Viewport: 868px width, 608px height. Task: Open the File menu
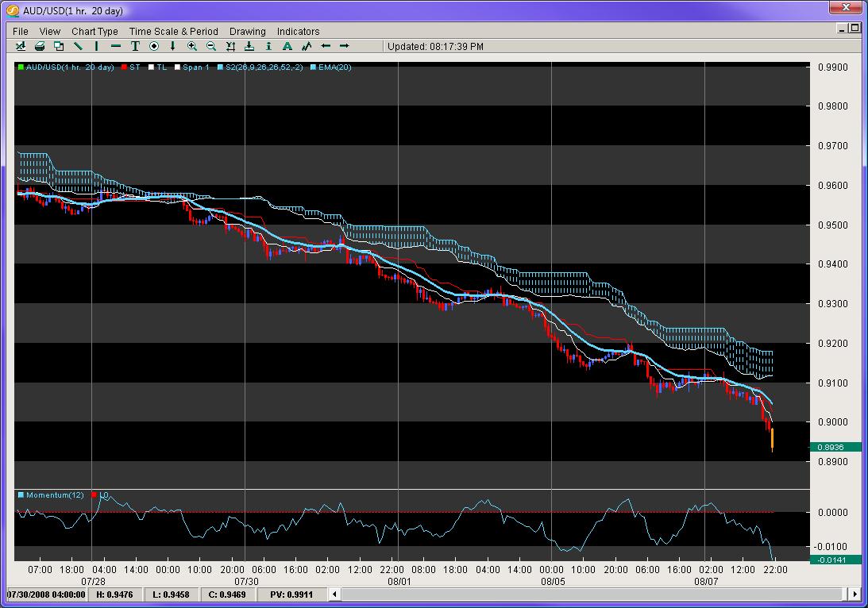[21, 32]
